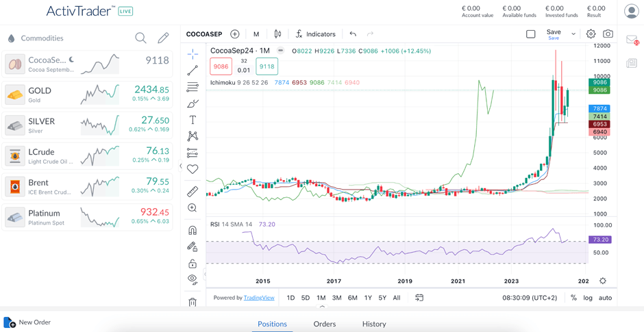Viewport: 644px width, 332px height.
Task: Open the TradingView link
Action: pyautogui.click(x=259, y=298)
